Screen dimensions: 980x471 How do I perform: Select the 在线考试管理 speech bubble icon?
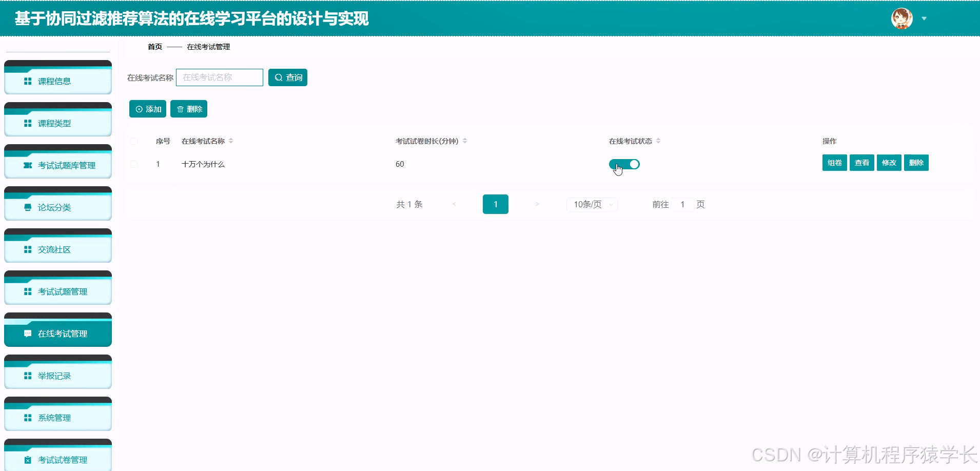(x=27, y=333)
